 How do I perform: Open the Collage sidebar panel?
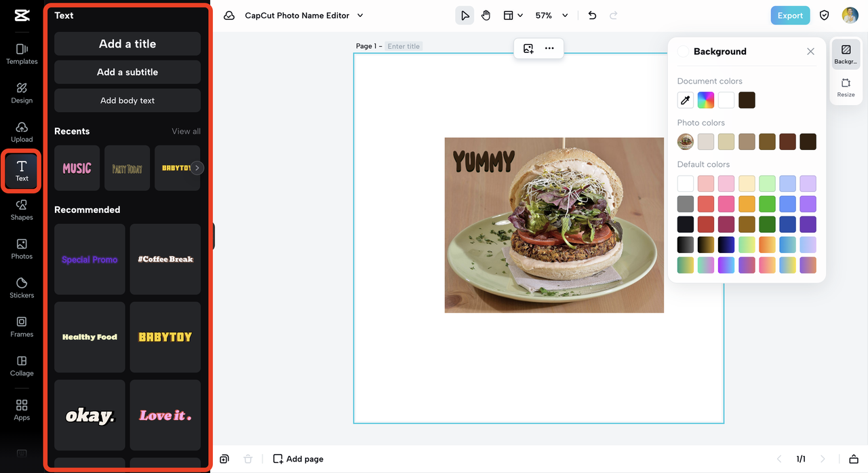pyautogui.click(x=22, y=366)
